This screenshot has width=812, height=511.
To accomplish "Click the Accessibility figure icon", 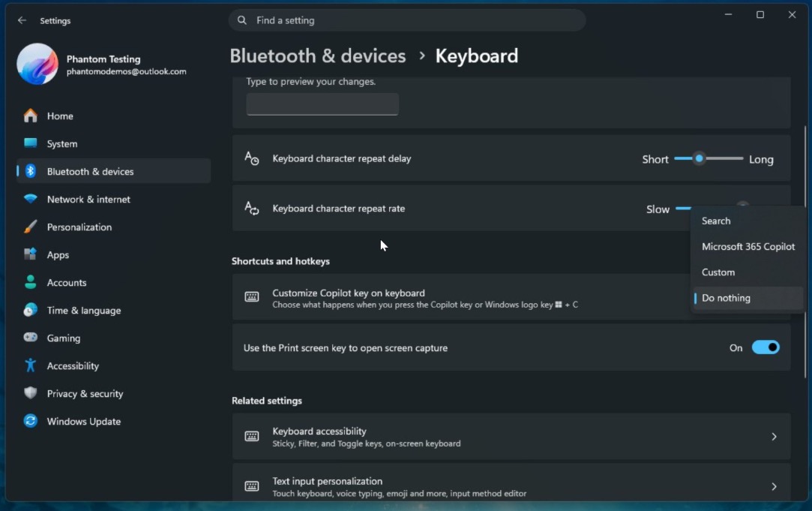I will [x=31, y=365].
